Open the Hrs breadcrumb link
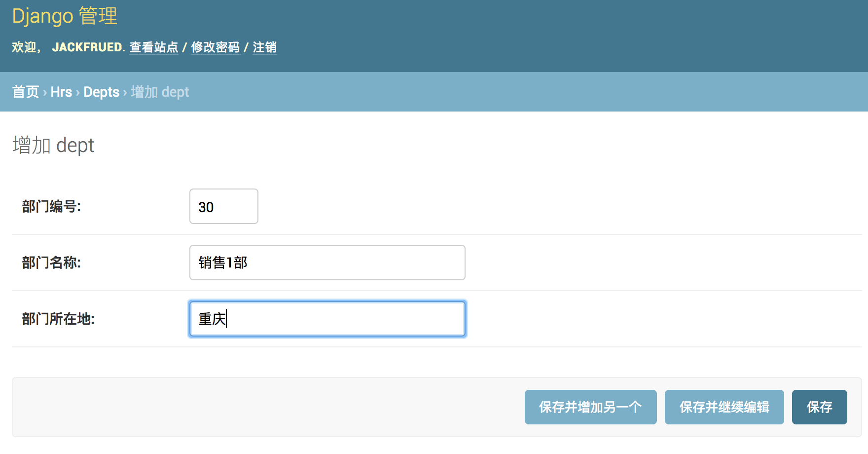The height and width of the screenshot is (454, 868). 61,92
